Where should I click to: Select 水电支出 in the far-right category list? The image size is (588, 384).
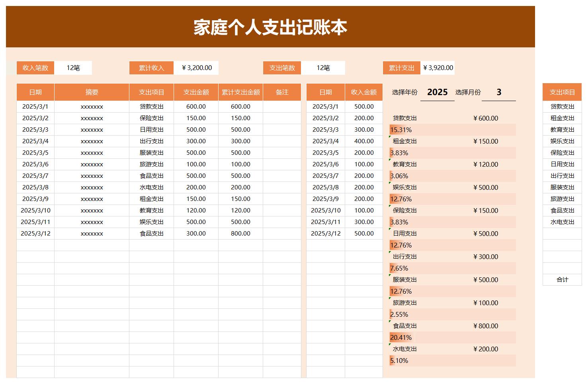(562, 222)
